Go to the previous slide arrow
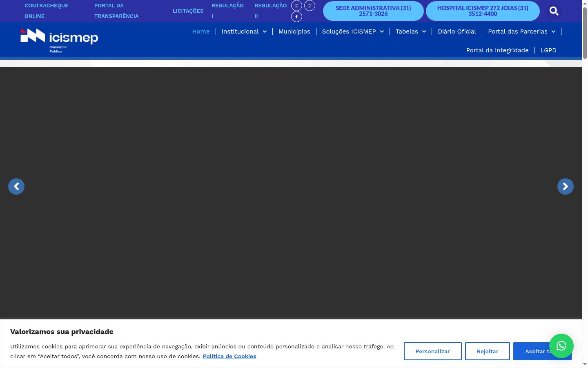This screenshot has width=588, height=368. [16, 186]
